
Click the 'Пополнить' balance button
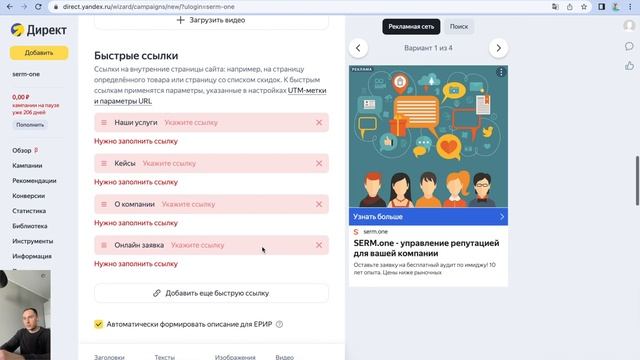[30, 125]
